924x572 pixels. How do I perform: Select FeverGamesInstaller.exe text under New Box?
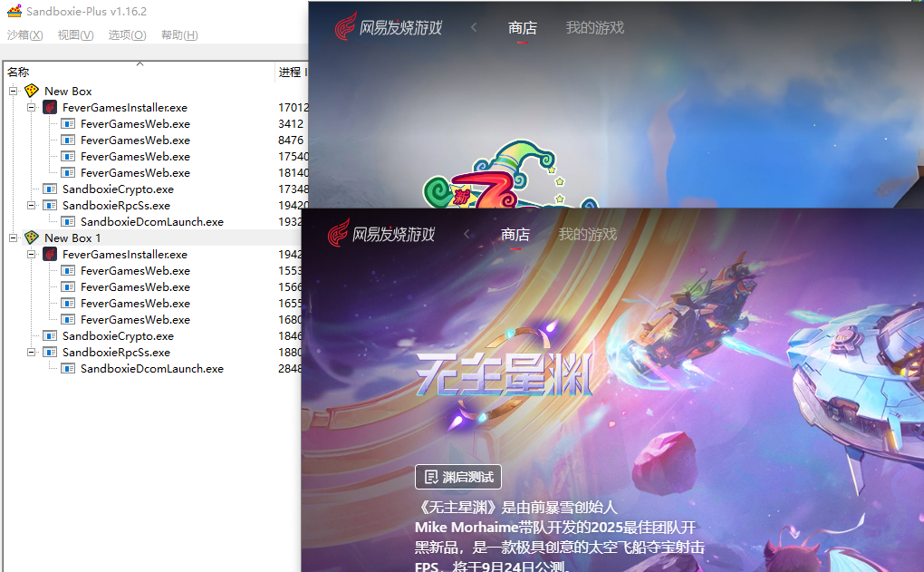coord(125,107)
